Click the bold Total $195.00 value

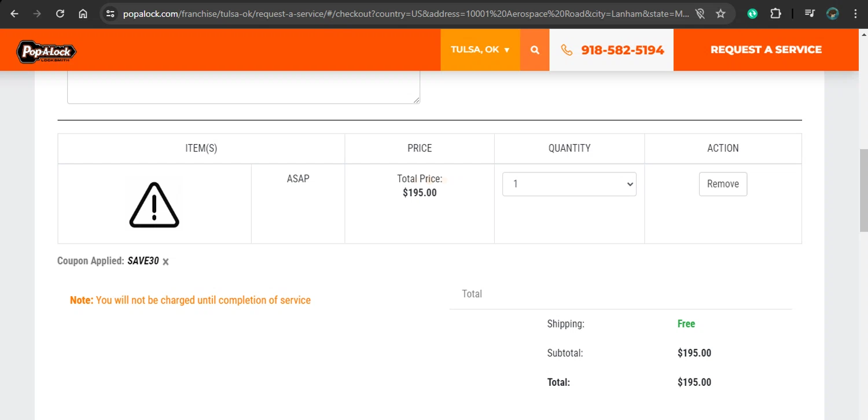coord(694,382)
